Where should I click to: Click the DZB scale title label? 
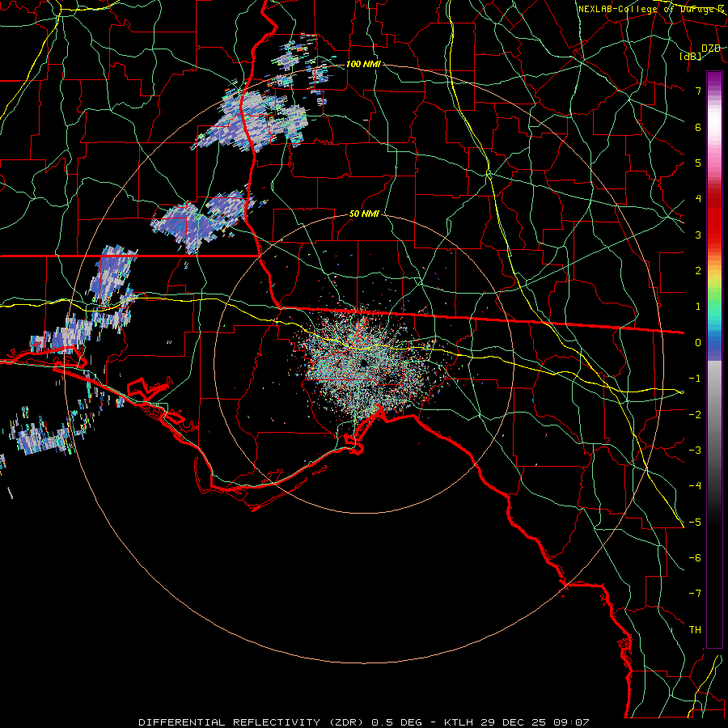(710, 49)
